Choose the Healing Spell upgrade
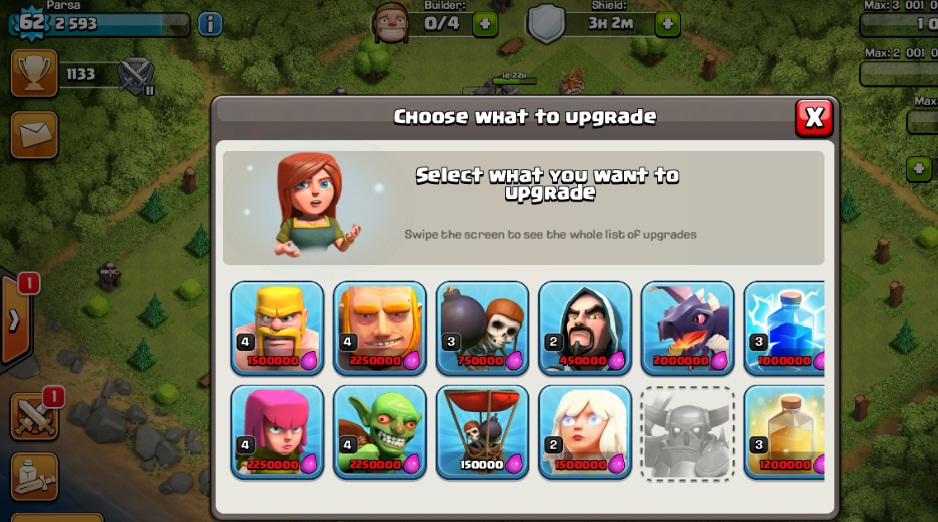This screenshot has width=938, height=522. click(784, 432)
